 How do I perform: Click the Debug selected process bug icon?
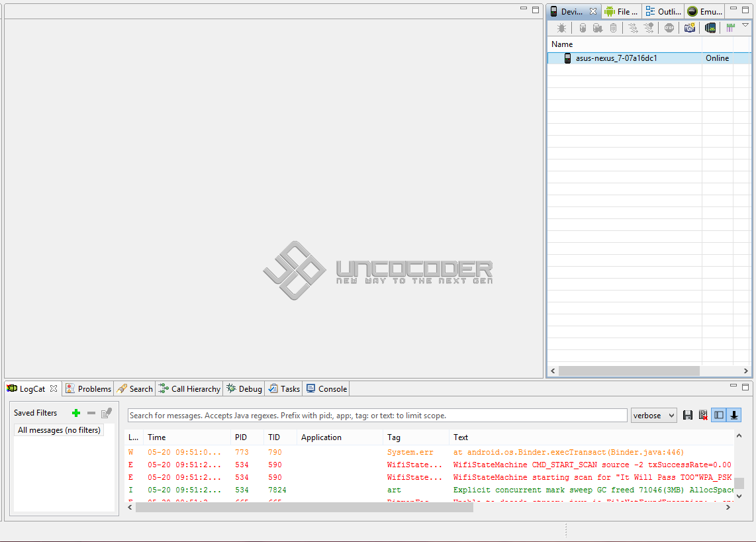(x=561, y=28)
